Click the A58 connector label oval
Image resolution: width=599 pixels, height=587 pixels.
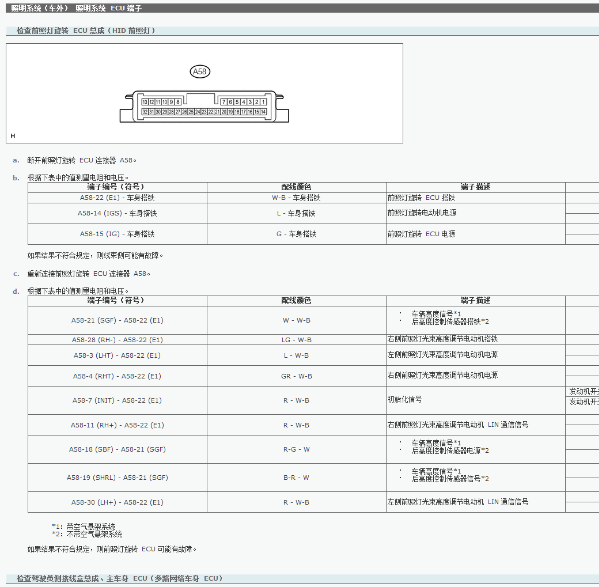200,71
